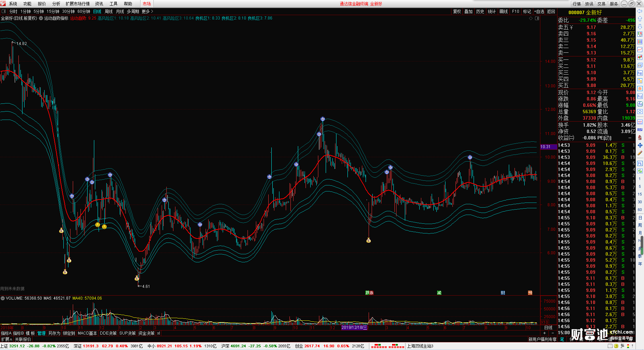
Task: Open the tree structure icon in sidebar
Action: point(640,81)
